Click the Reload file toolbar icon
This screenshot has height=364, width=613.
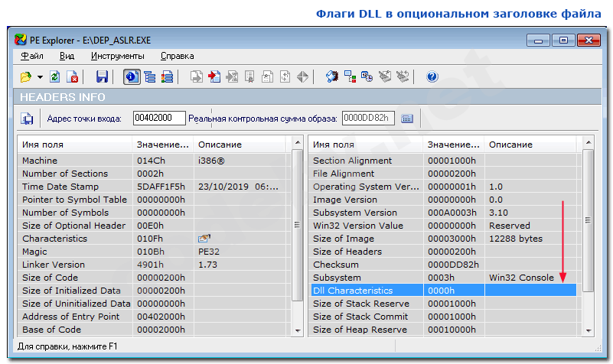pyautogui.click(x=55, y=76)
